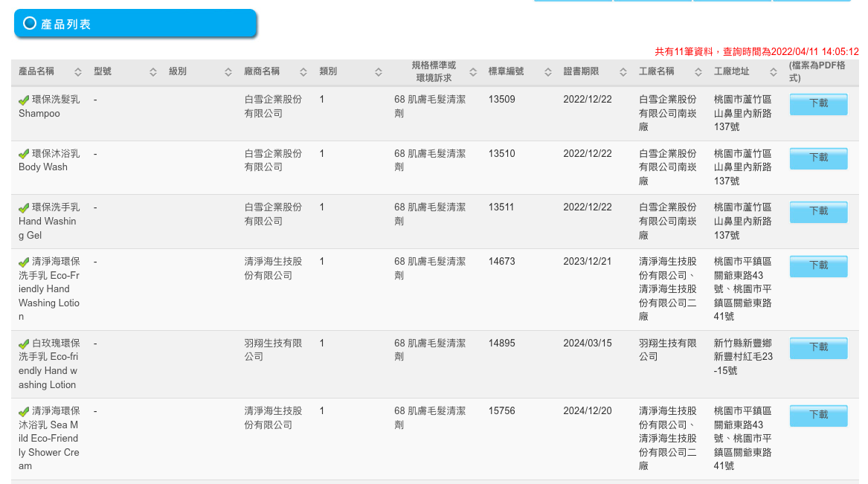This screenshot has width=868, height=484.
Task: Sort by 工廠地址 column arrows
Action: tap(774, 72)
